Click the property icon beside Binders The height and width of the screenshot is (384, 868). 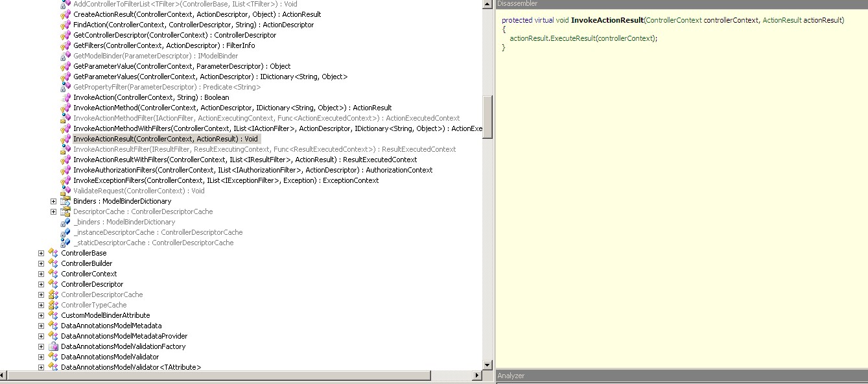[x=65, y=201]
